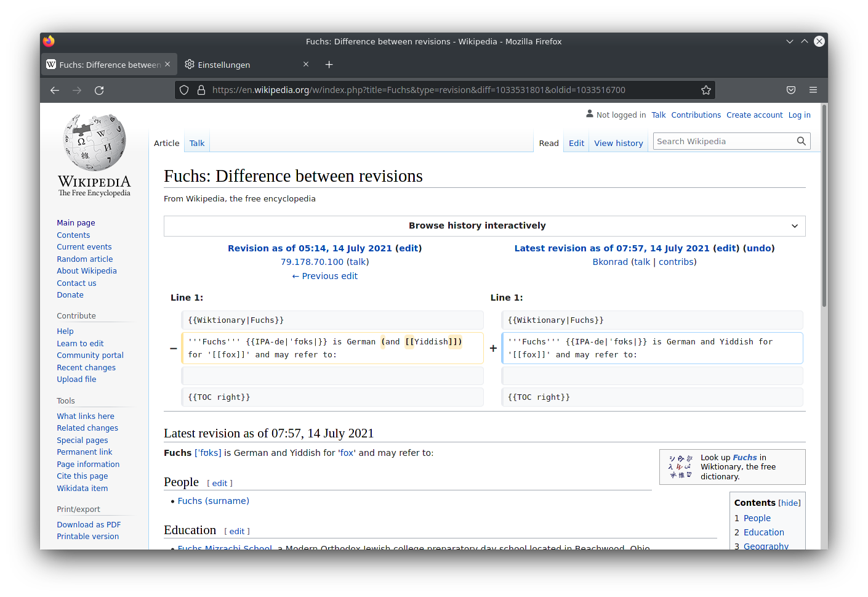Close the Einstellungen tab
The width and height of the screenshot is (868, 597).
point(306,65)
